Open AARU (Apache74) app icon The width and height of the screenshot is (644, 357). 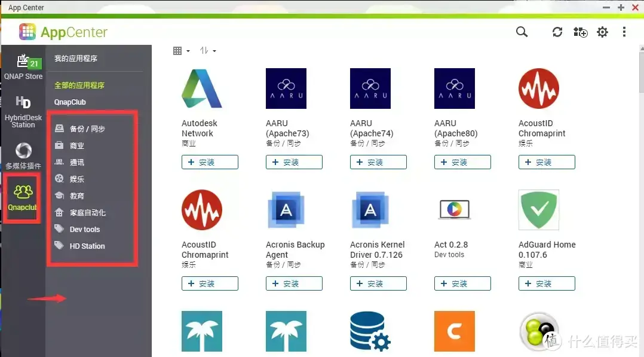(370, 89)
